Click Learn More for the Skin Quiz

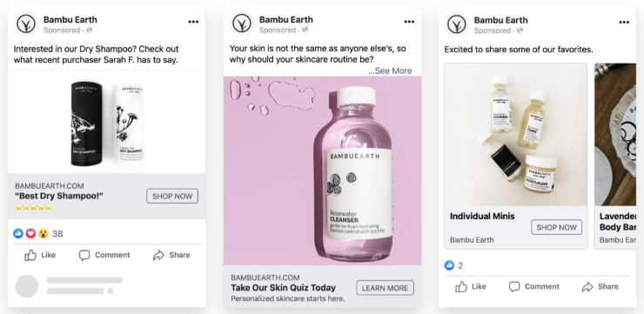pyautogui.click(x=385, y=288)
